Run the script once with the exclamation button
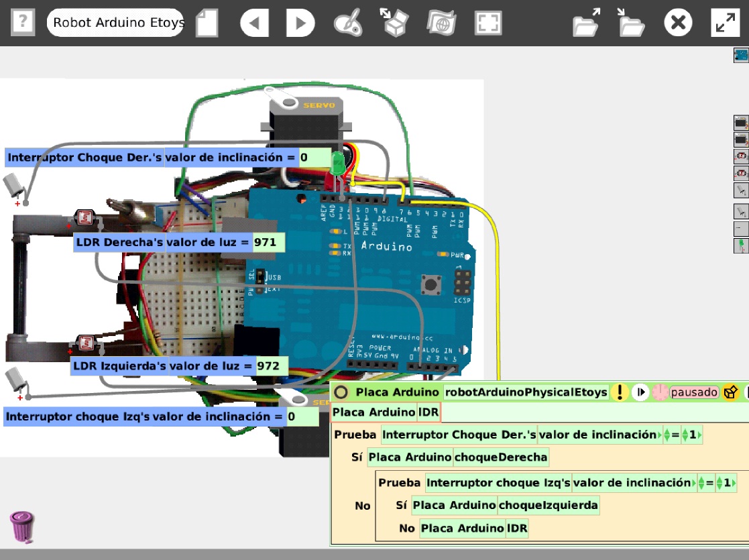 [620, 392]
